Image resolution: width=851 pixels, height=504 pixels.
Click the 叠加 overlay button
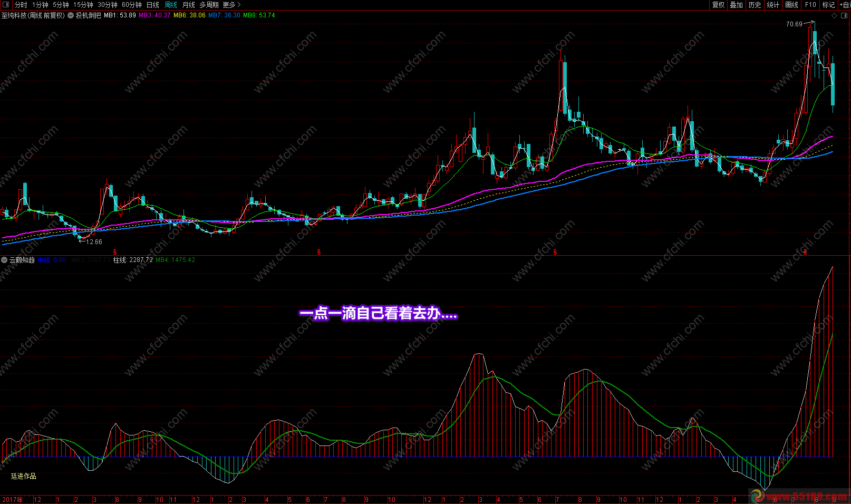pyautogui.click(x=737, y=5)
